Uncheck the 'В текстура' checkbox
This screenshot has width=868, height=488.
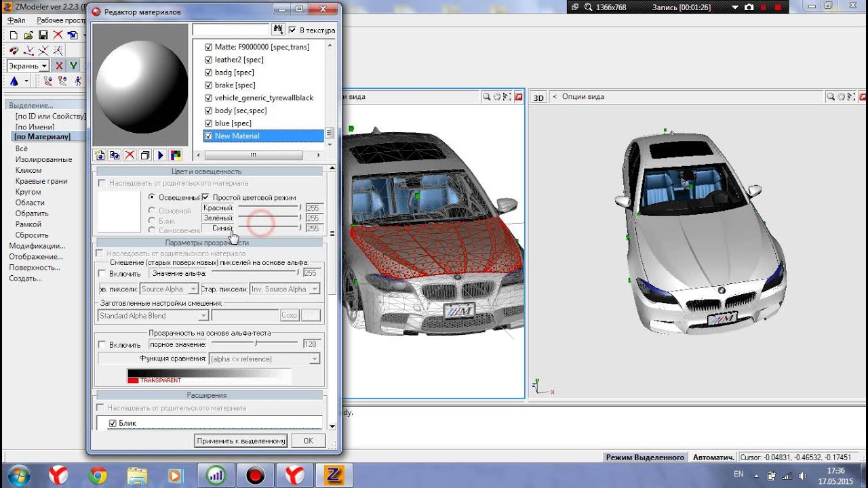click(292, 30)
